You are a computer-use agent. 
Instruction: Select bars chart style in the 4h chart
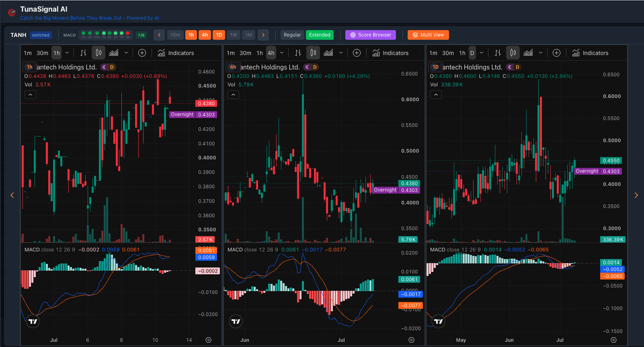tap(299, 53)
